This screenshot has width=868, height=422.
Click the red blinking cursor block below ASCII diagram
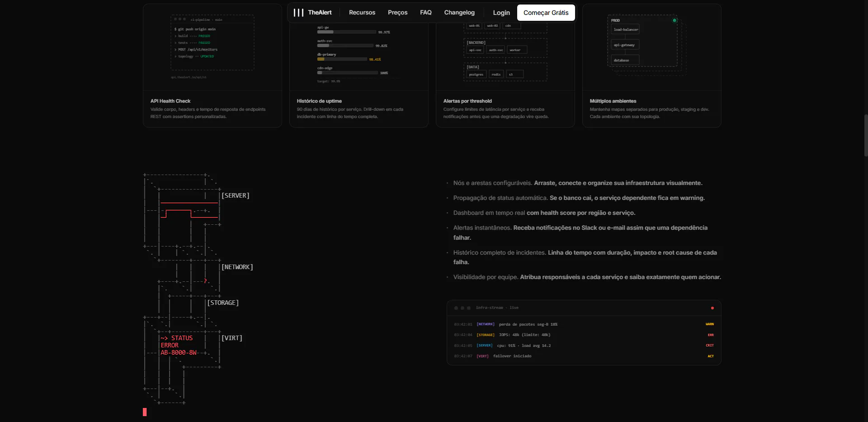pos(145,412)
